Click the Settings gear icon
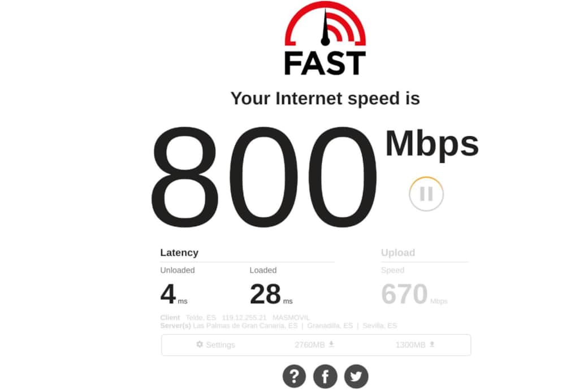 point(200,344)
